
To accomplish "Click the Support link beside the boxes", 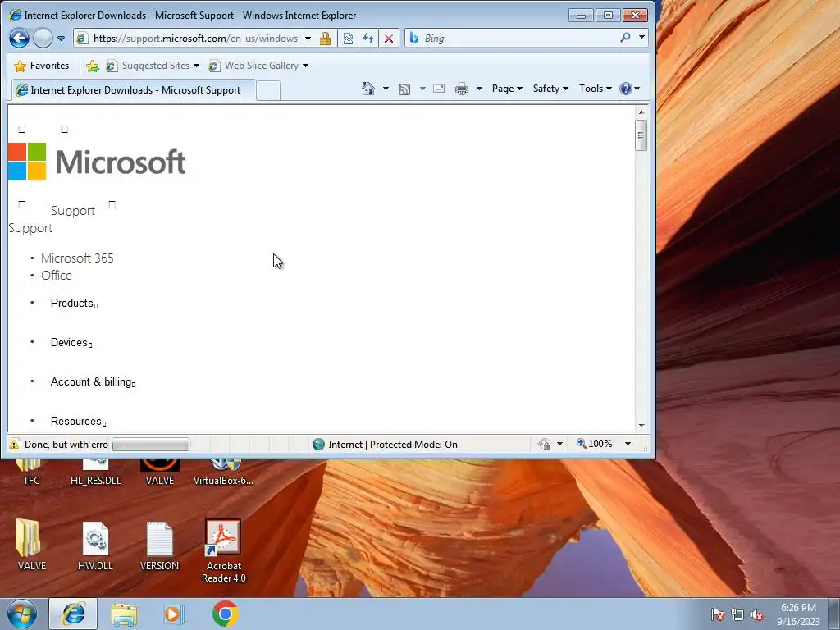I will point(73,211).
